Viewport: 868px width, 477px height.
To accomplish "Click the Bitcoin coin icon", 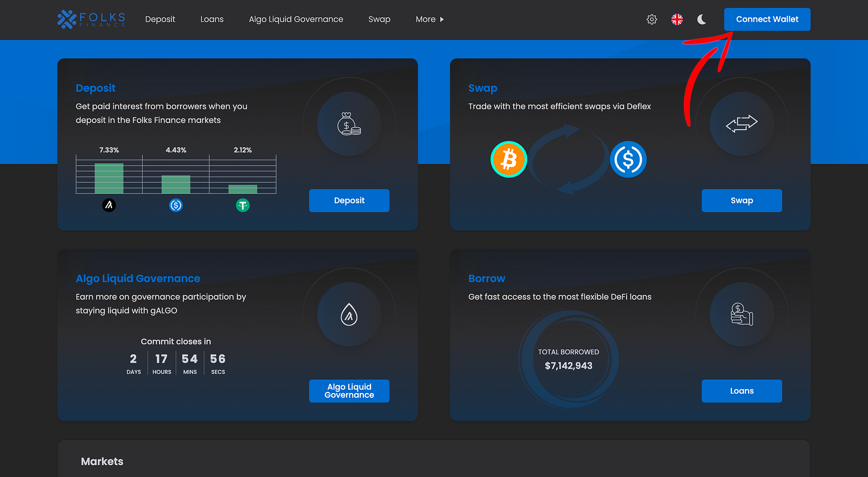I will point(509,159).
